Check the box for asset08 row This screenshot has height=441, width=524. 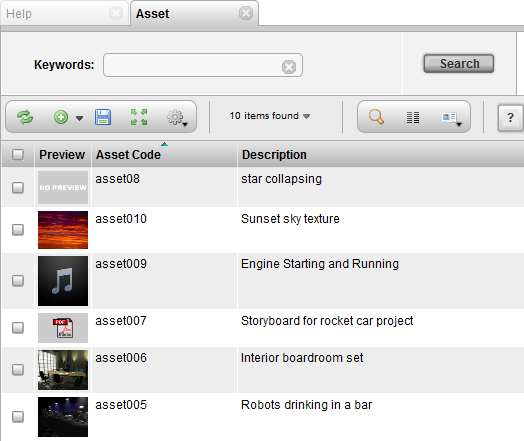tap(18, 187)
